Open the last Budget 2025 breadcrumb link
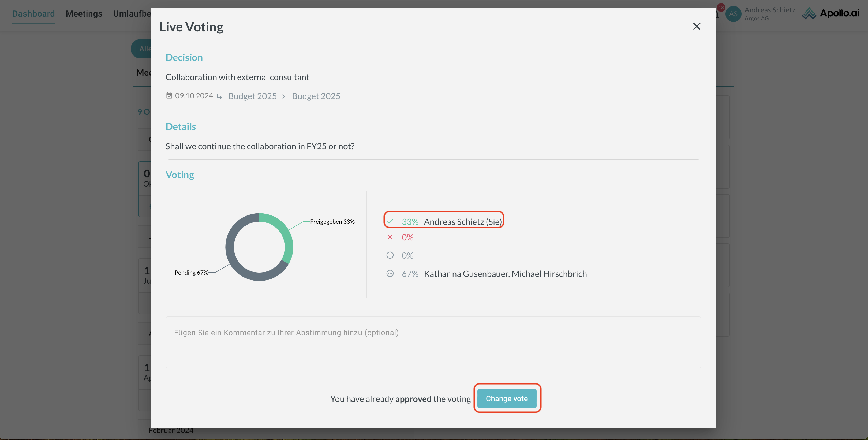Viewport: 868px width, 440px height. point(316,96)
